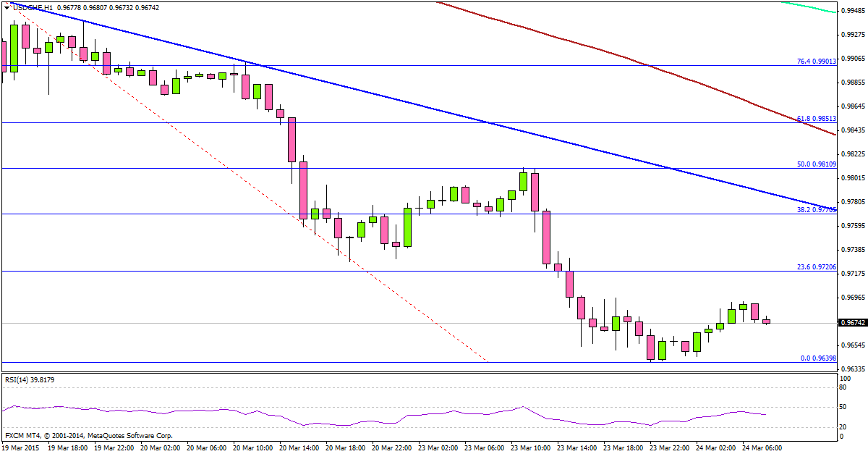Select the 61.8 Fibonacci level label
Screen dimensions: 868x454
816,119
